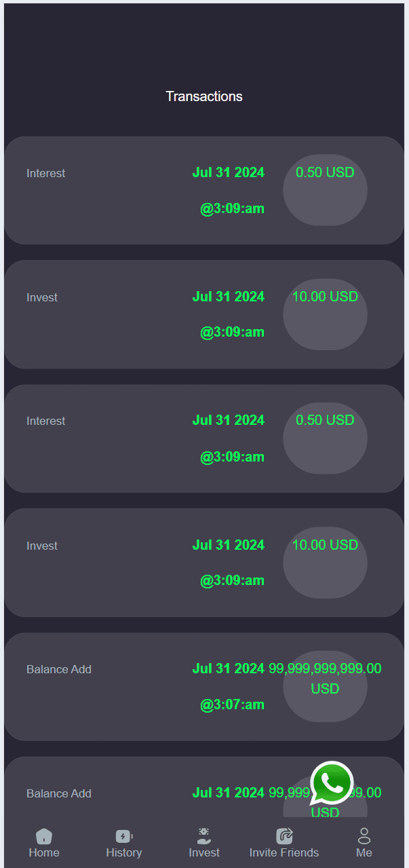Open the WhatsApp chat floating icon
This screenshot has height=868, width=409.
click(x=332, y=783)
